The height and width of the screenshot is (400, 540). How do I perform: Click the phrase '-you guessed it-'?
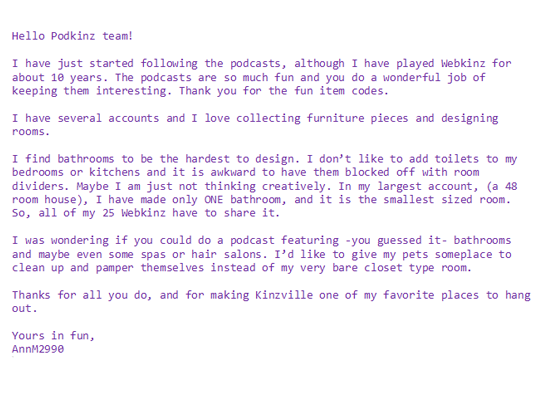(396, 240)
